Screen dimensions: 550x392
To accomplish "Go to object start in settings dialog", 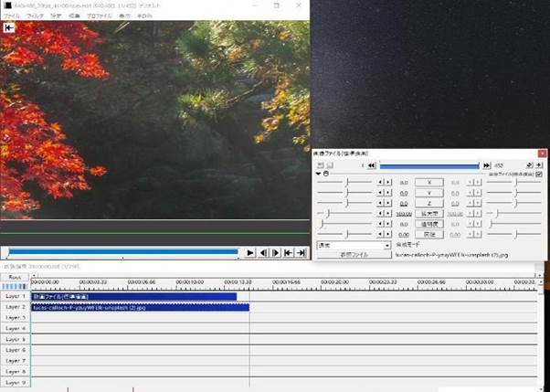I will pyautogui.click(x=373, y=165).
